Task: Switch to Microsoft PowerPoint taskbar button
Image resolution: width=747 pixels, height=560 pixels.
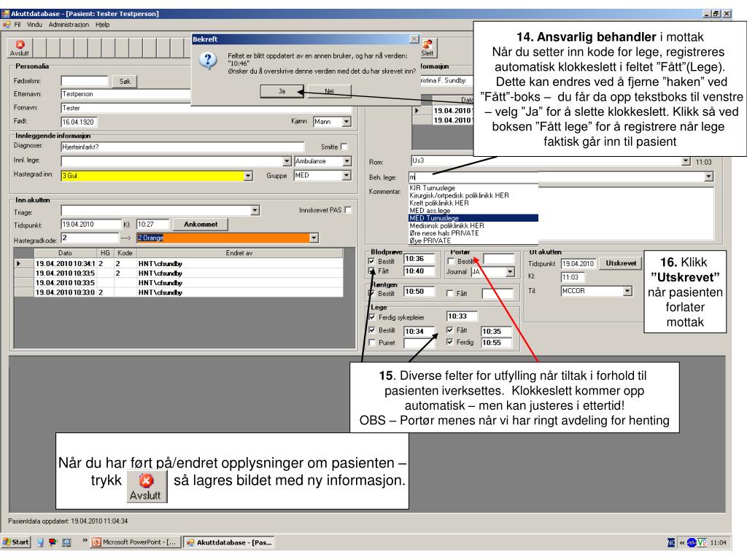Action: [x=134, y=542]
